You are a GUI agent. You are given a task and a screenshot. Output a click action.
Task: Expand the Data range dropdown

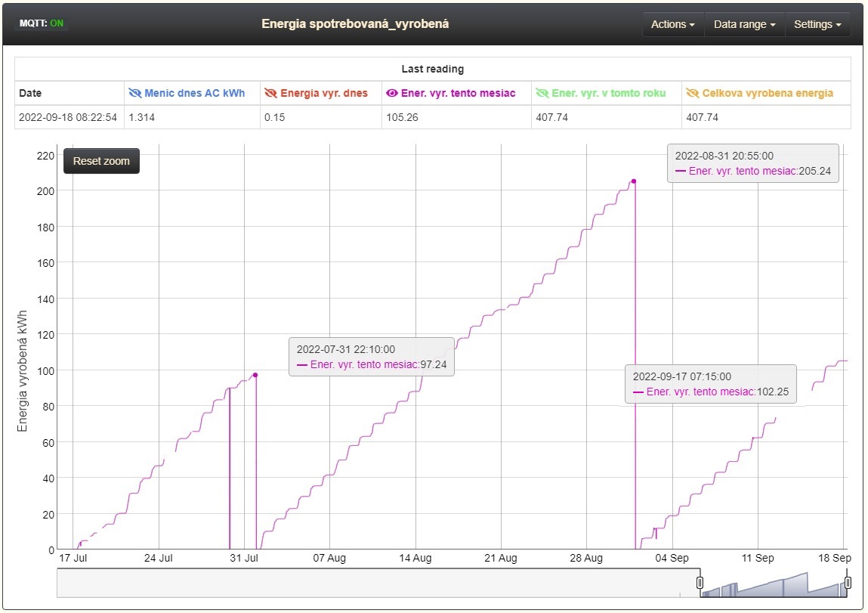[x=744, y=24]
